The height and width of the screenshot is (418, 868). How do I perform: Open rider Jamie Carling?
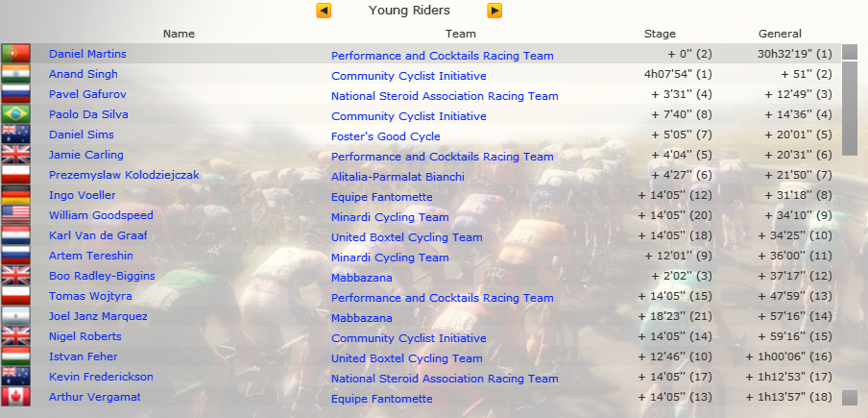pyautogui.click(x=86, y=155)
